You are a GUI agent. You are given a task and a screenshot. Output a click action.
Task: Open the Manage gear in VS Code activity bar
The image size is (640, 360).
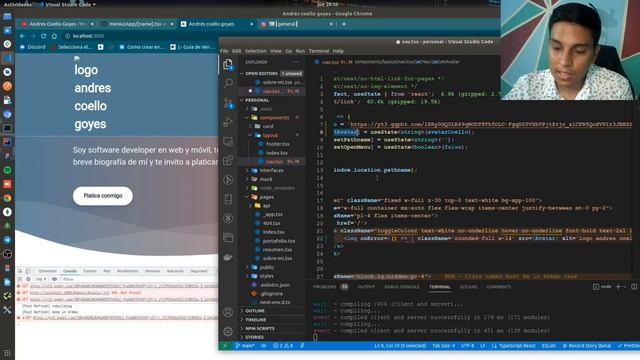pyautogui.click(x=228, y=331)
